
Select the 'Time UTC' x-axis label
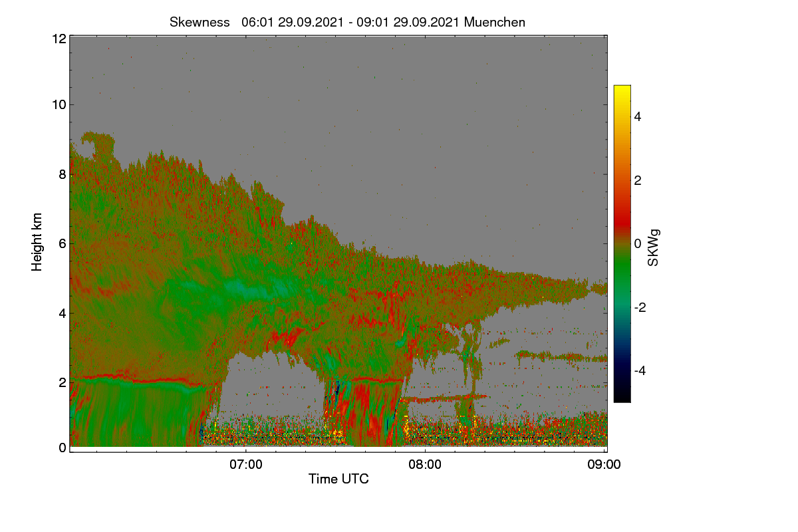338,478
